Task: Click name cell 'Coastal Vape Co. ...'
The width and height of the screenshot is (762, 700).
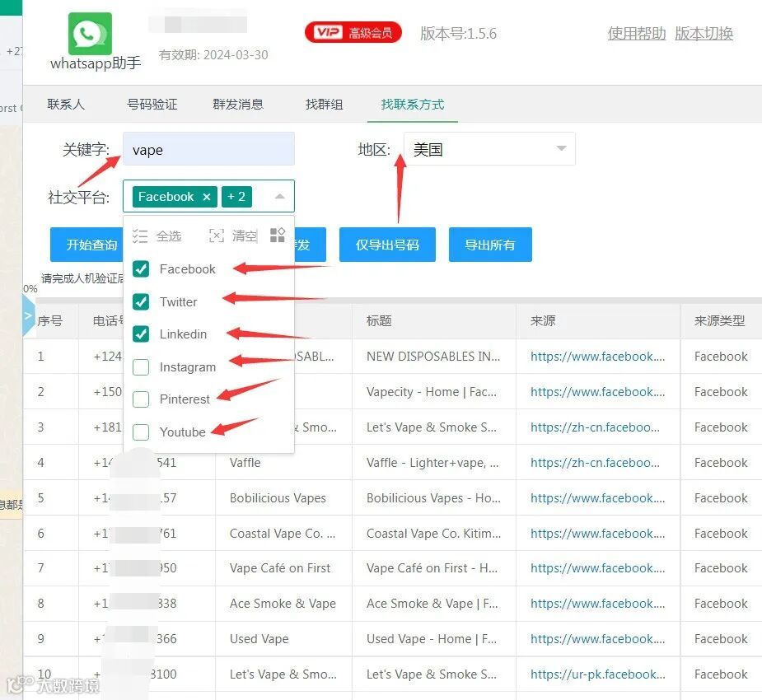Action: coord(283,534)
